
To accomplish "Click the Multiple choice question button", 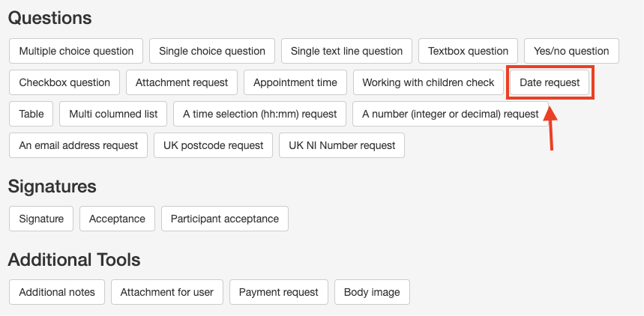I will (76, 51).
